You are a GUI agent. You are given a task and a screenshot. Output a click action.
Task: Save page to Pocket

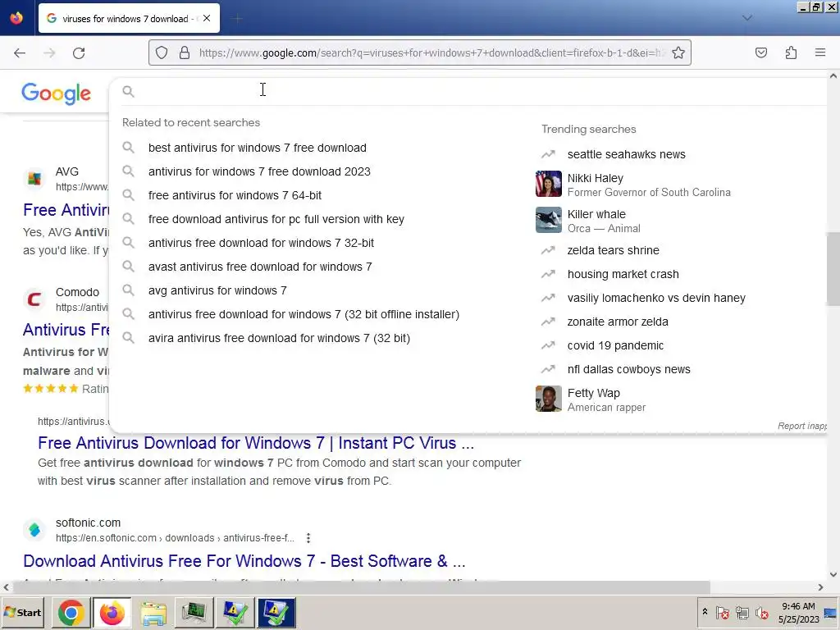click(761, 52)
